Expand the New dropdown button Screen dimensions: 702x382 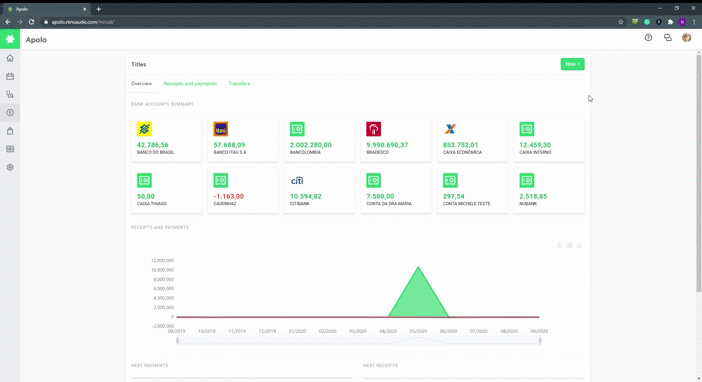572,64
